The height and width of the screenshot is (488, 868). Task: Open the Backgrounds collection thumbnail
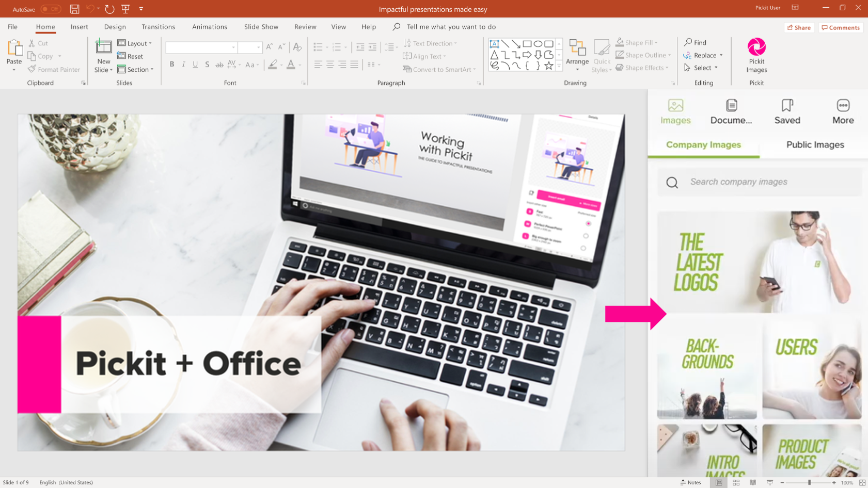[x=707, y=370]
